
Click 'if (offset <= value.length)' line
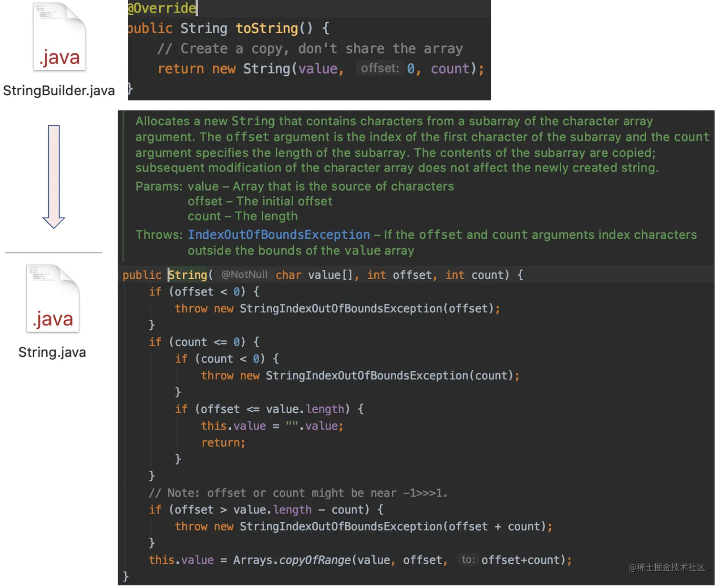tap(269, 409)
